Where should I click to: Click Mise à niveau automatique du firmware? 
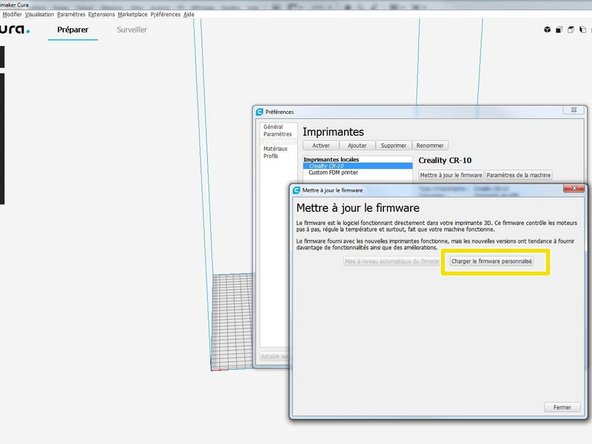pos(392,261)
